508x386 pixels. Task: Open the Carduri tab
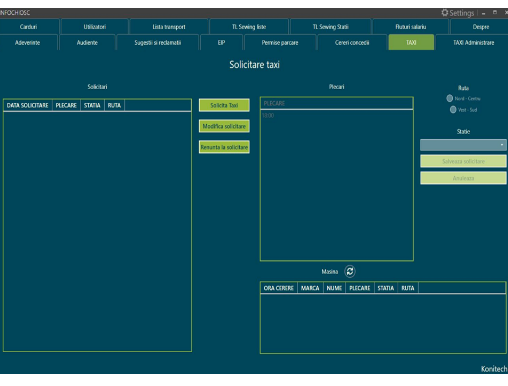[28, 27]
